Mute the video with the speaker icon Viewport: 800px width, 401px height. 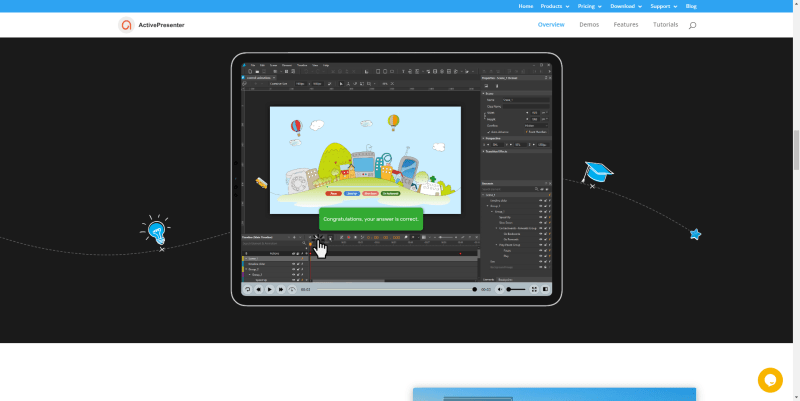tap(499, 289)
